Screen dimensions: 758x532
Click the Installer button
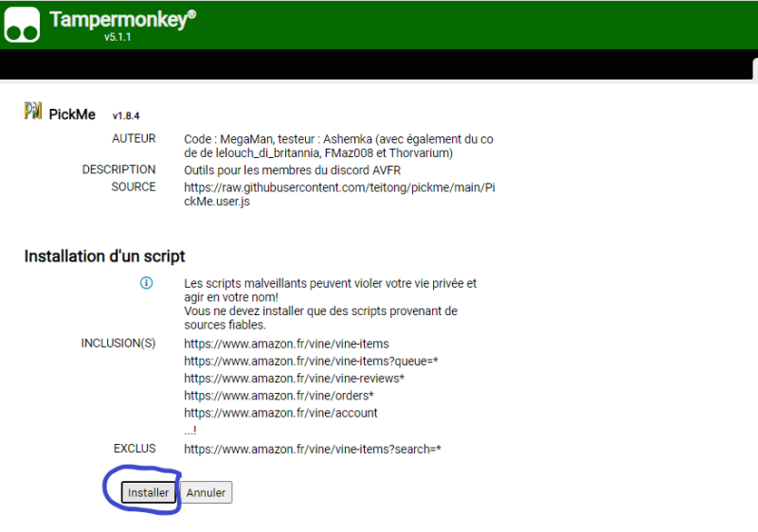(x=149, y=492)
